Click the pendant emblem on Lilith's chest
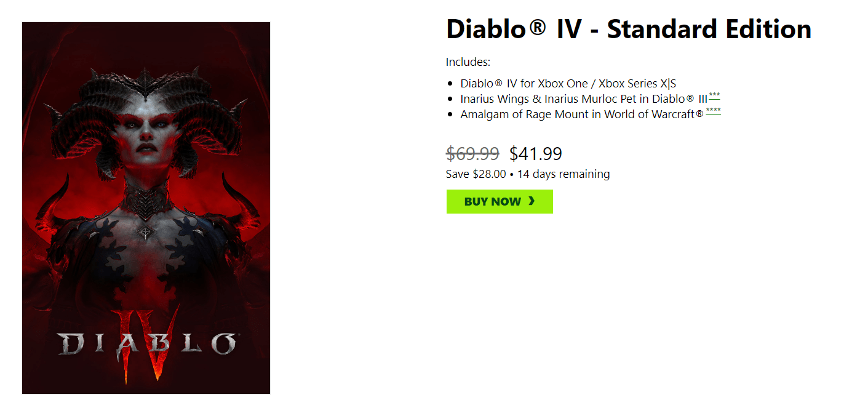Screen dimensions: 868x405 point(145,233)
